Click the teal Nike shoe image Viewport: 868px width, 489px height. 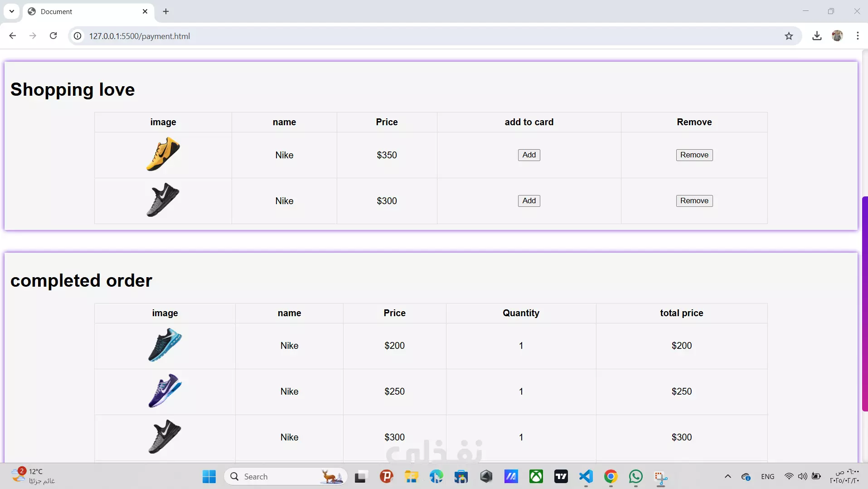[165, 345]
